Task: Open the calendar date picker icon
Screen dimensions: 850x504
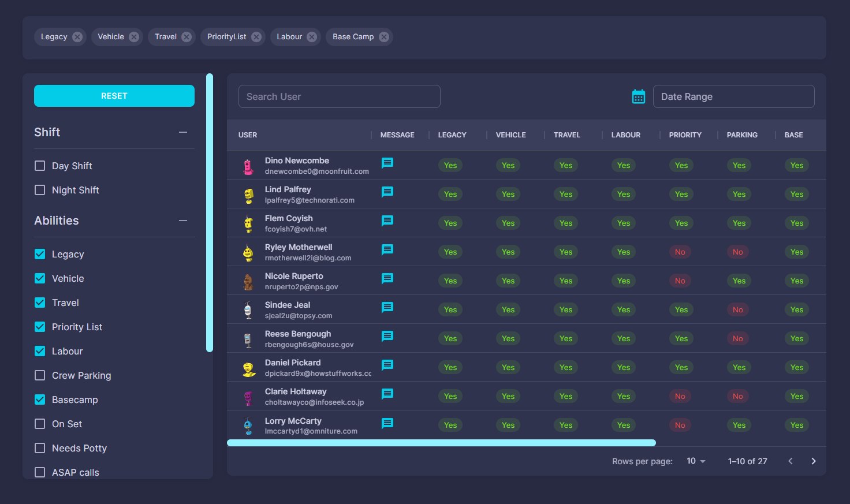Action: point(639,96)
